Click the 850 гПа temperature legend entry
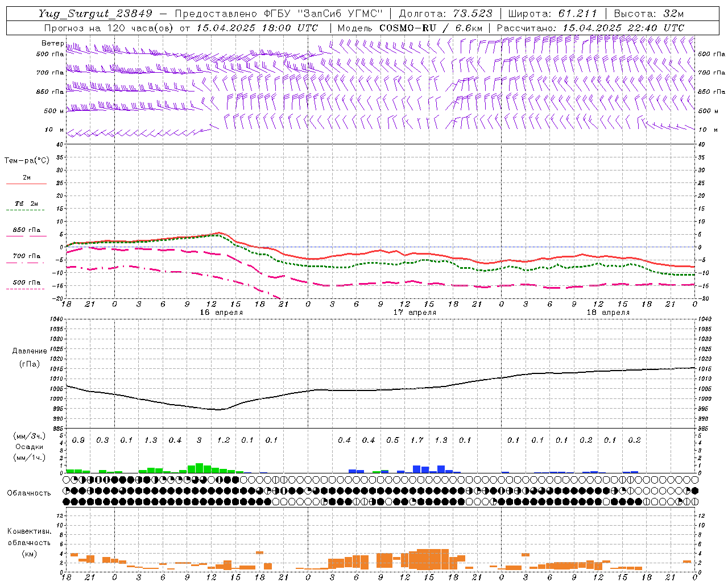This screenshot has width=728, height=582. coord(27,230)
